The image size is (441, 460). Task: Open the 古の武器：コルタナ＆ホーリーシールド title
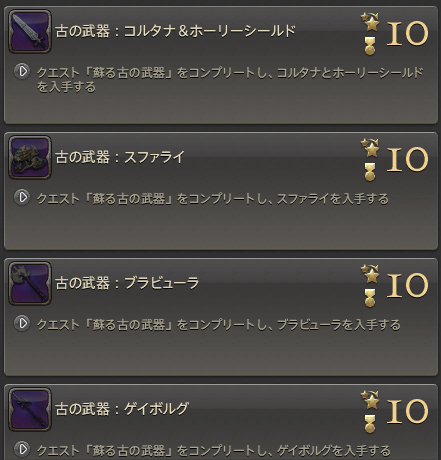point(175,31)
